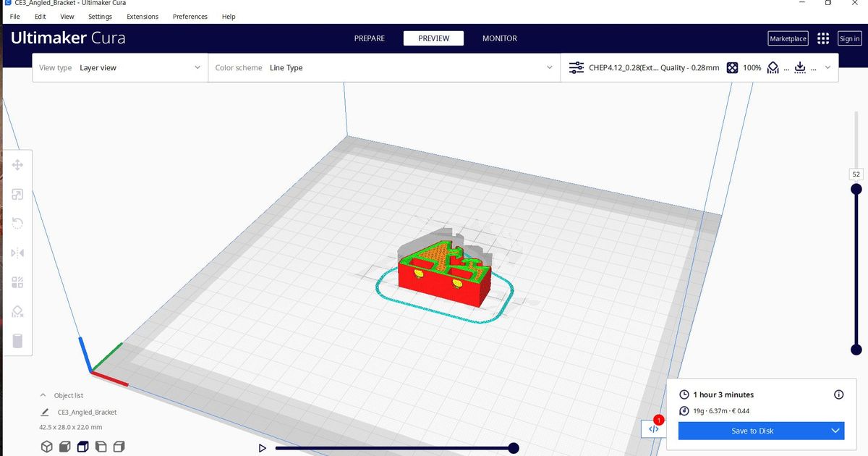This screenshot has width=868, height=456.
Task: Click the build plate adhesion icon
Action: 800,67
